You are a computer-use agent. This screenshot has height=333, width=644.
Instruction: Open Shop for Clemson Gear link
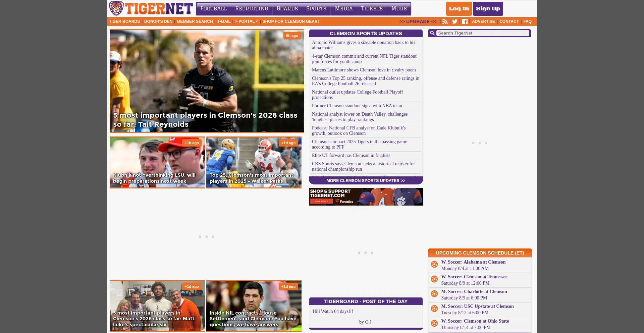[290, 21]
